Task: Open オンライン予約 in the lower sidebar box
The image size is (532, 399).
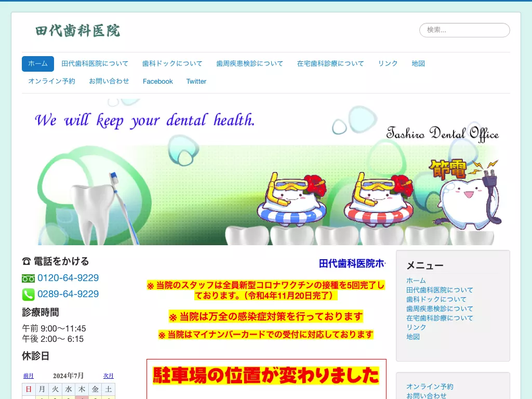Action: (430, 387)
